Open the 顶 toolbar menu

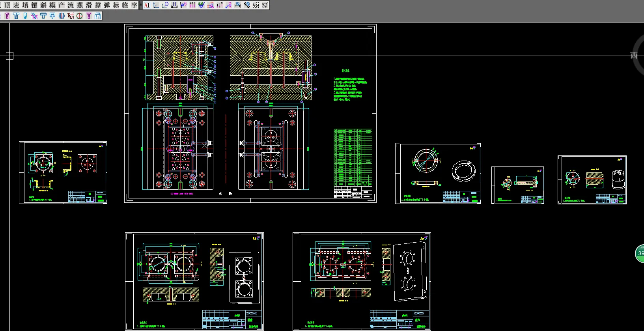[x=7, y=5]
